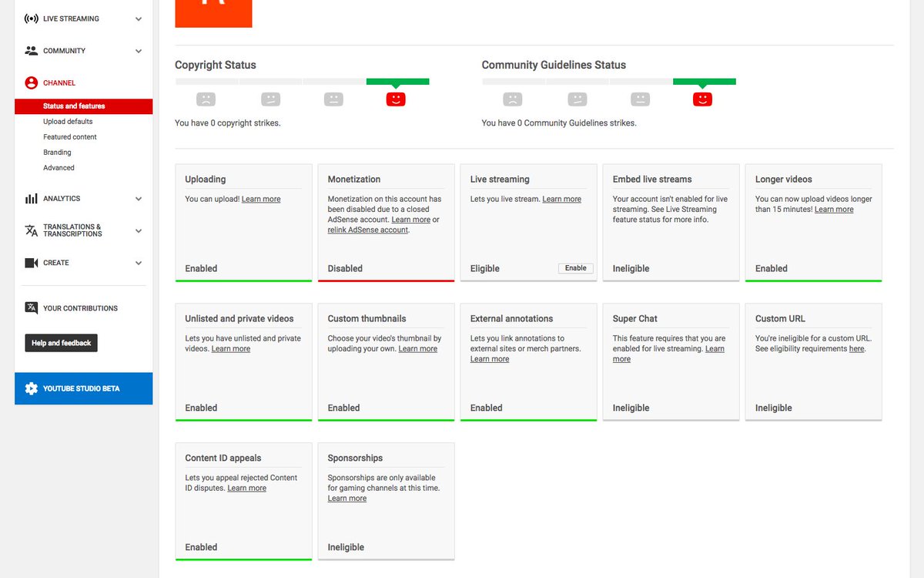Select Advanced in Channel menu
The height and width of the screenshot is (578, 924).
pyautogui.click(x=59, y=168)
